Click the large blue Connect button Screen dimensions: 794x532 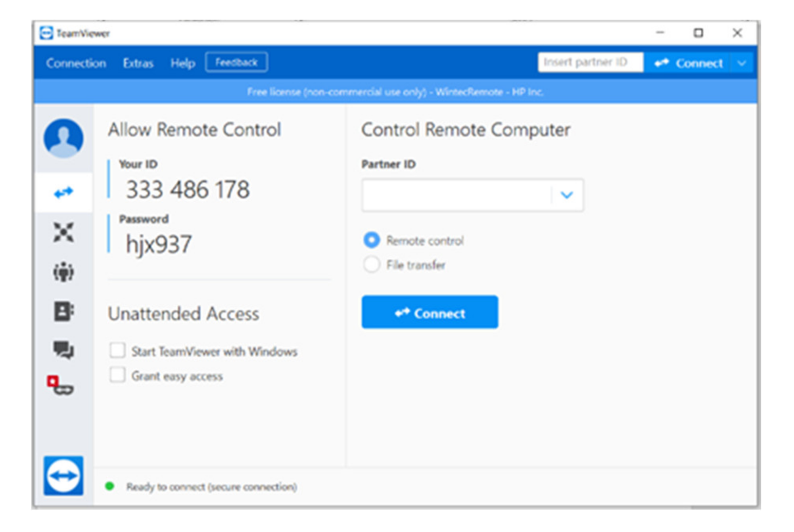pos(430,312)
